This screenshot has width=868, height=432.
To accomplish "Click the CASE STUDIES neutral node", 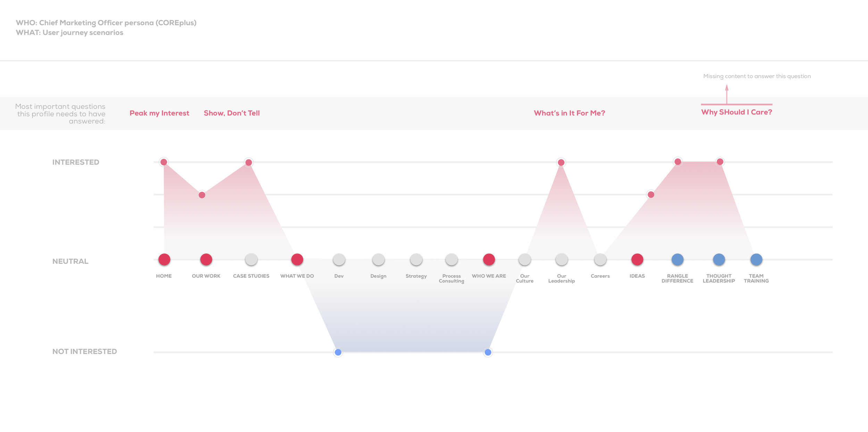I will click(251, 259).
